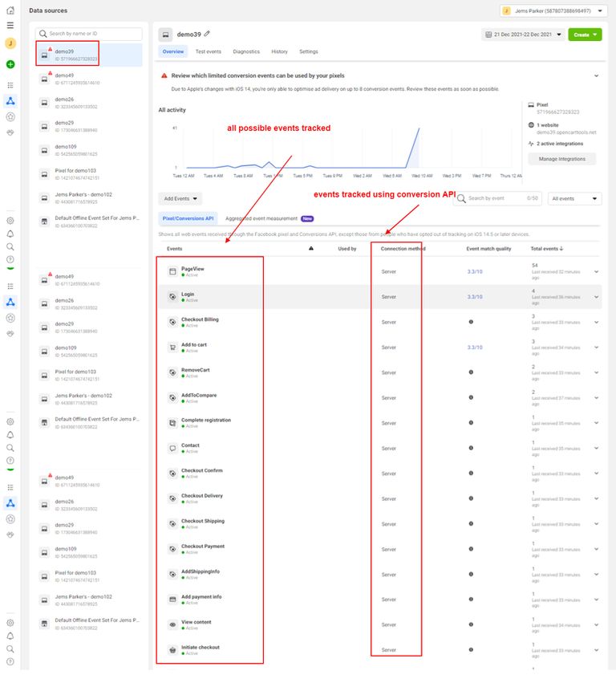Open the date range picker dropdown

522,35
